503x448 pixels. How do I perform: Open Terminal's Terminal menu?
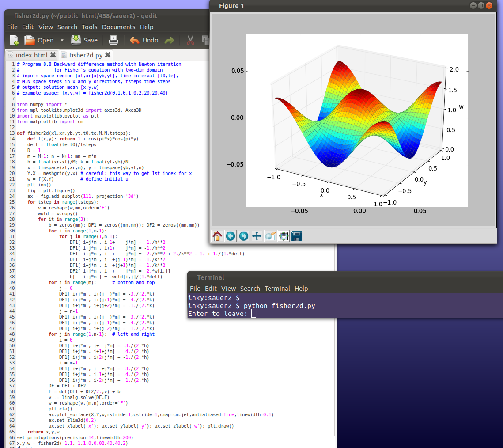pyautogui.click(x=277, y=289)
